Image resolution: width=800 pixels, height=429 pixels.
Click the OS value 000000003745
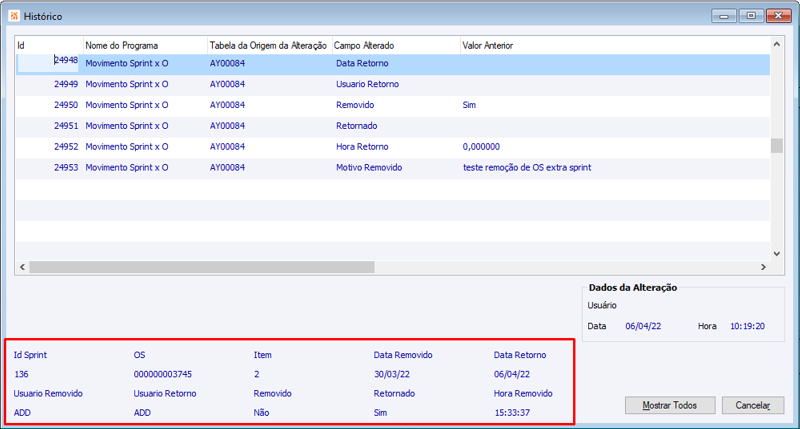tap(163, 374)
